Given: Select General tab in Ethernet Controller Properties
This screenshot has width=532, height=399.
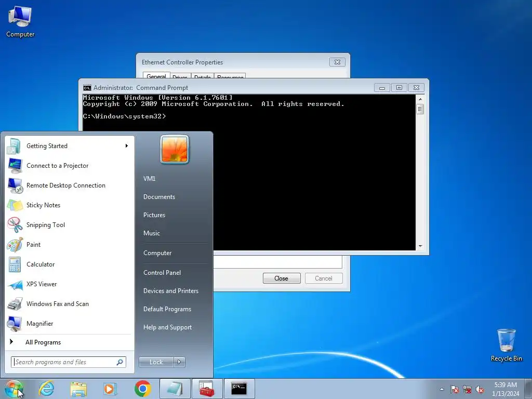Looking at the screenshot, I should pos(156,76).
